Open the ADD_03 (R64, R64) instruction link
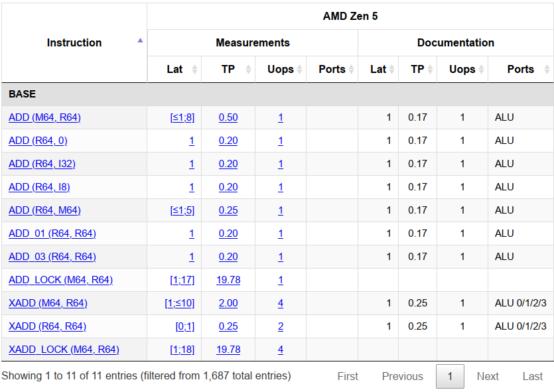Viewport: 554px width, 392px height. (x=52, y=257)
